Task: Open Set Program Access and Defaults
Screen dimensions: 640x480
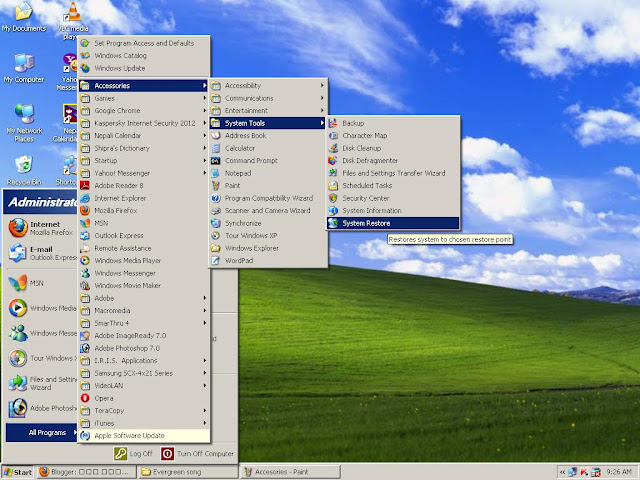Action: pyautogui.click(x=144, y=43)
